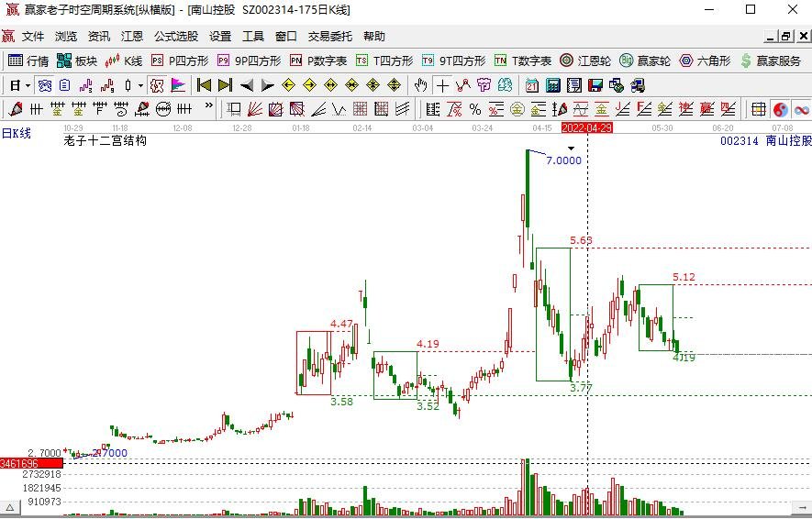
Task: Click the colored grid table icon
Action: (x=759, y=109)
